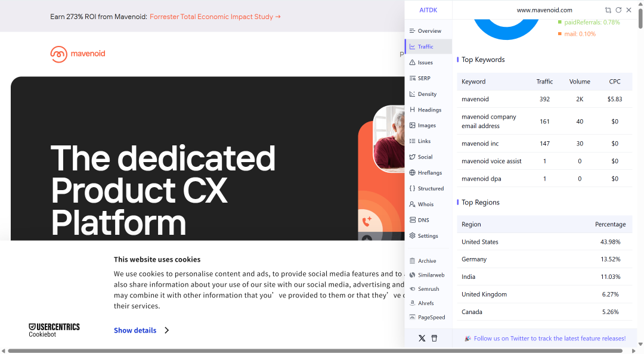Click the Settings gear icon

pyautogui.click(x=413, y=236)
